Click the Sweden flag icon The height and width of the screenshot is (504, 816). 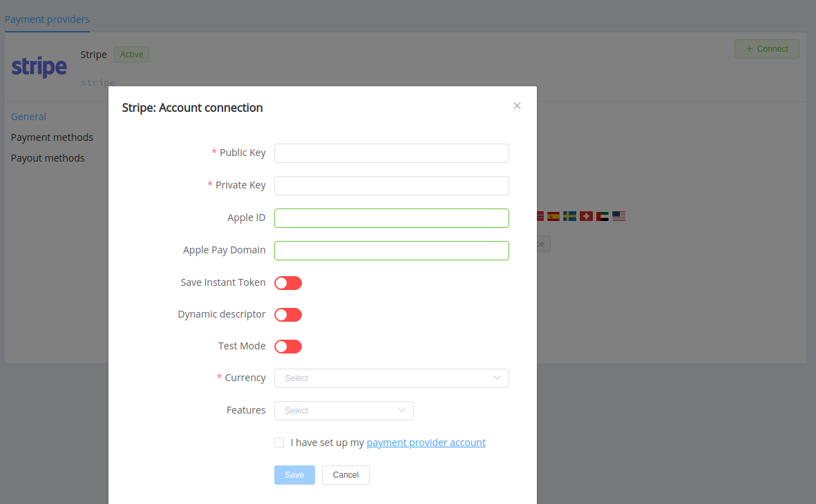(x=570, y=216)
